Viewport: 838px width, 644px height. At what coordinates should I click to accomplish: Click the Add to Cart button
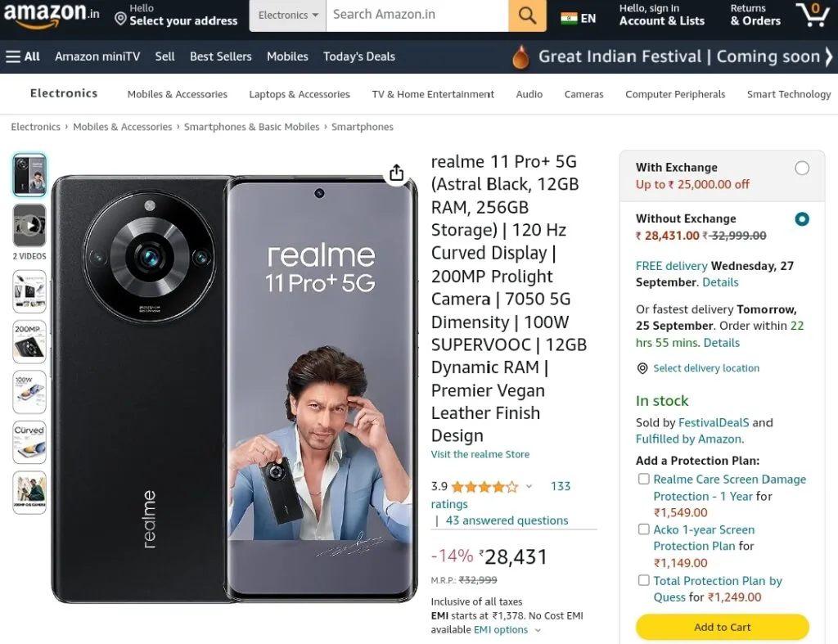point(722,627)
